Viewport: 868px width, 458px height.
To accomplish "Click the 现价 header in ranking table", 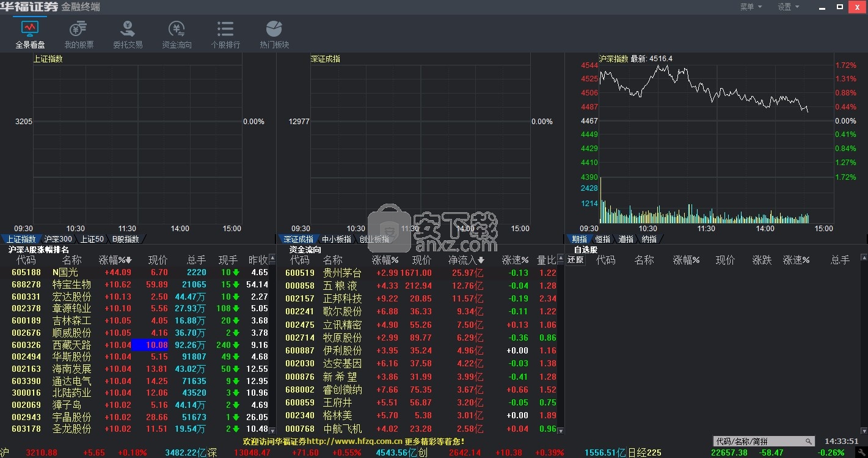I will (x=158, y=260).
